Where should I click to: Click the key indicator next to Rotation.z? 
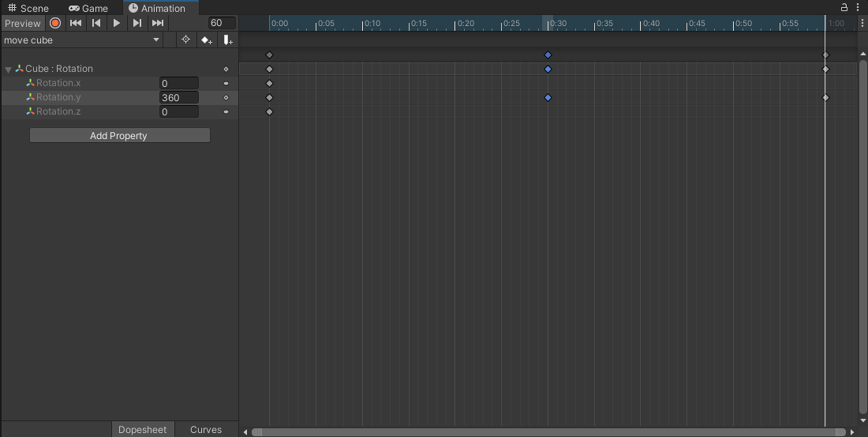pyautogui.click(x=226, y=112)
